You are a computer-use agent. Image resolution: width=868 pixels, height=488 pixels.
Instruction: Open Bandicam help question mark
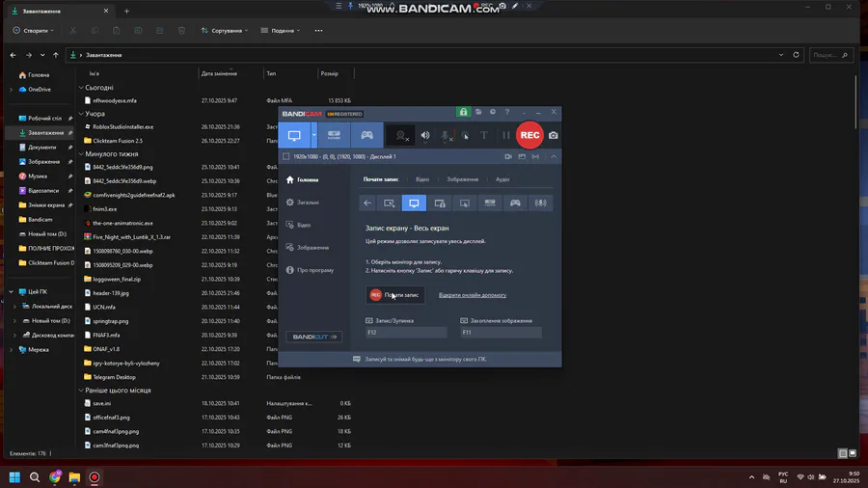pyautogui.click(x=507, y=112)
